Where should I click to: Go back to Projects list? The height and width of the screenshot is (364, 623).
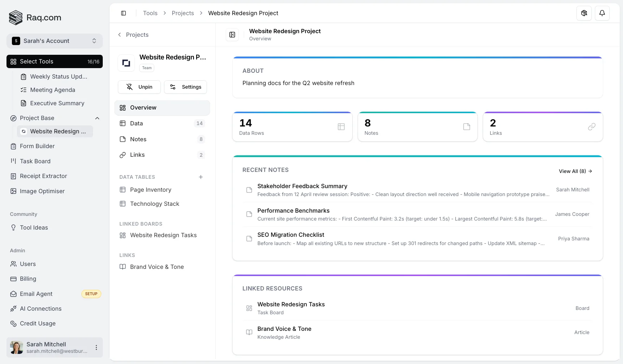coord(133,35)
